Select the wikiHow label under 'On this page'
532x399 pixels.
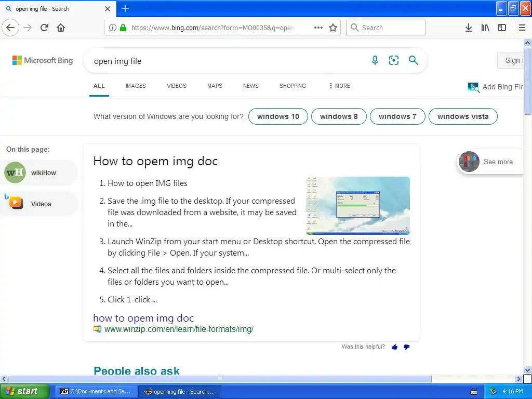pyautogui.click(x=44, y=172)
